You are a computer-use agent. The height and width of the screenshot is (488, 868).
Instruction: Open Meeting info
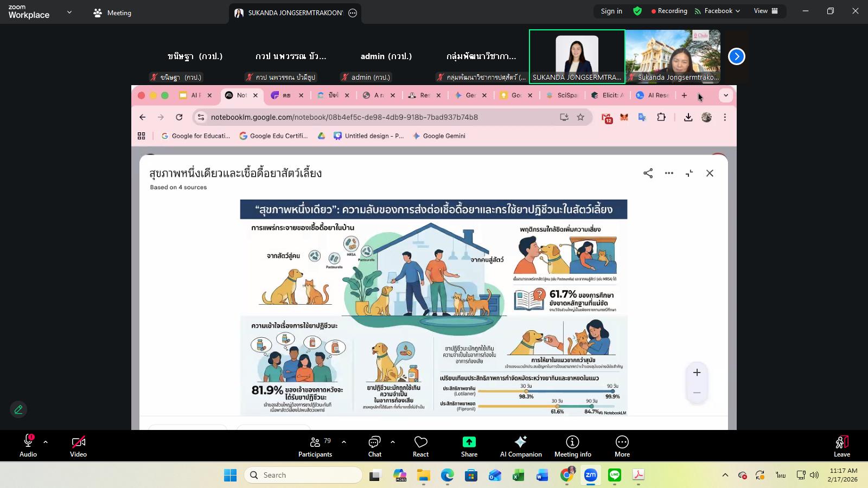(572, 446)
